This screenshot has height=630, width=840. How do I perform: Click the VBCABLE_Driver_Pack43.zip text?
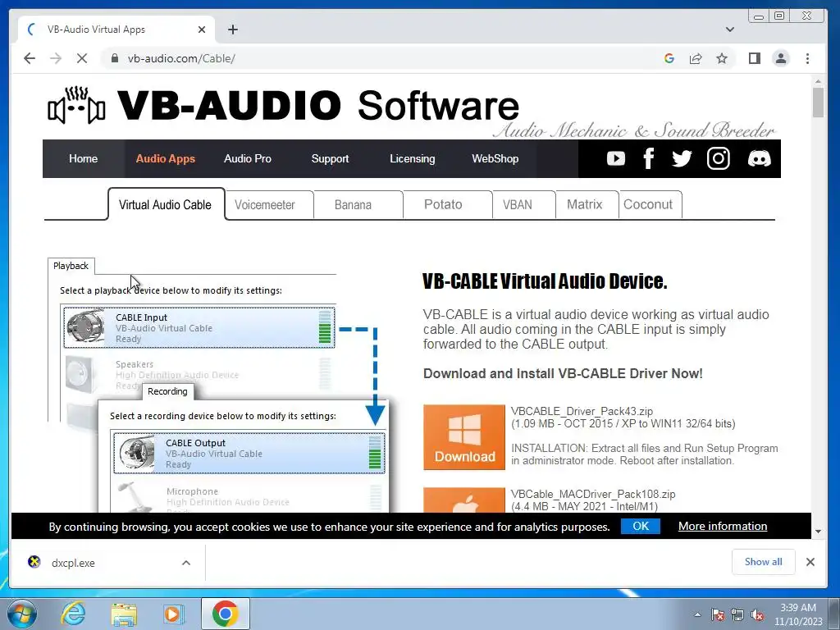[582, 412]
